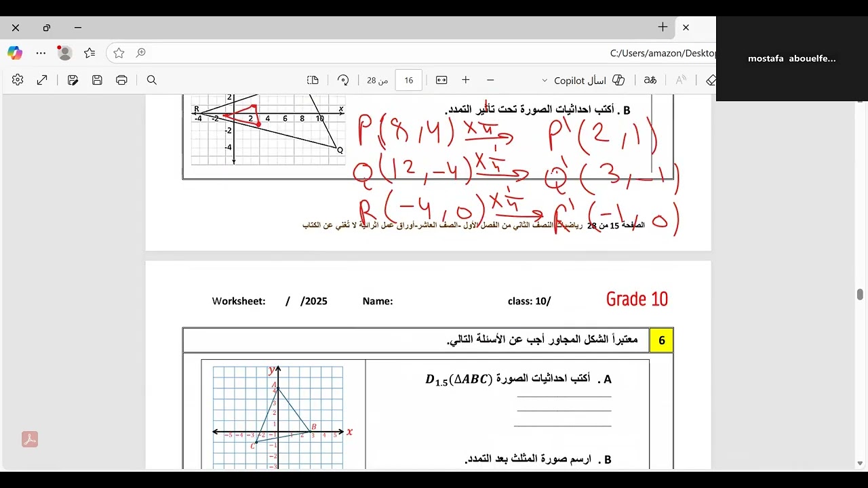868x488 pixels.
Task: Click the red "Grade 10" heading
Action: tap(637, 299)
